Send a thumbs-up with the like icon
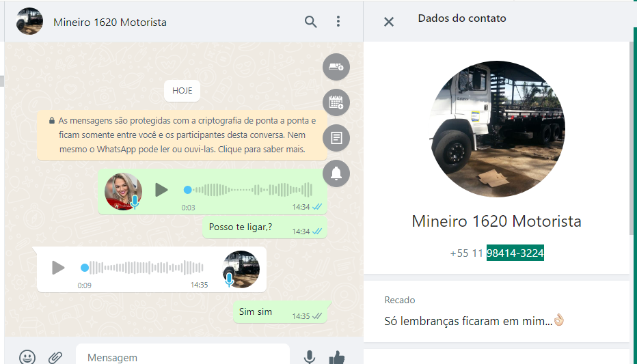Image resolution: width=637 pixels, height=364 pixels. tap(337, 356)
